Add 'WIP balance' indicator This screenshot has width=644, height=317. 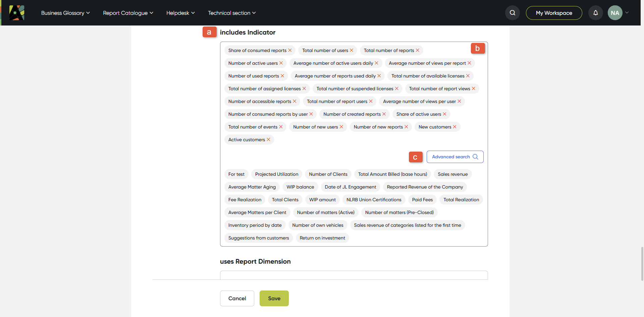300,187
